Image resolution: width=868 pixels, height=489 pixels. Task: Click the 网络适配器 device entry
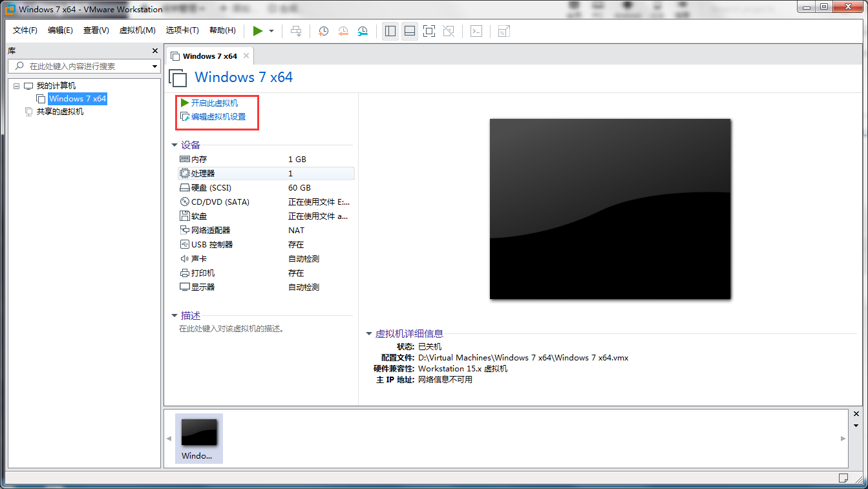[x=211, y=230]
